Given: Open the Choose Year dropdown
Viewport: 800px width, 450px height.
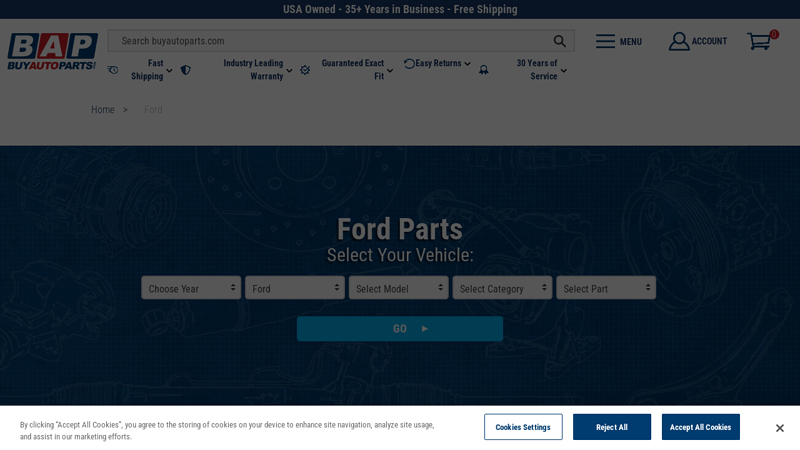Looking at the screenshot, I should (x=191, y=288).
